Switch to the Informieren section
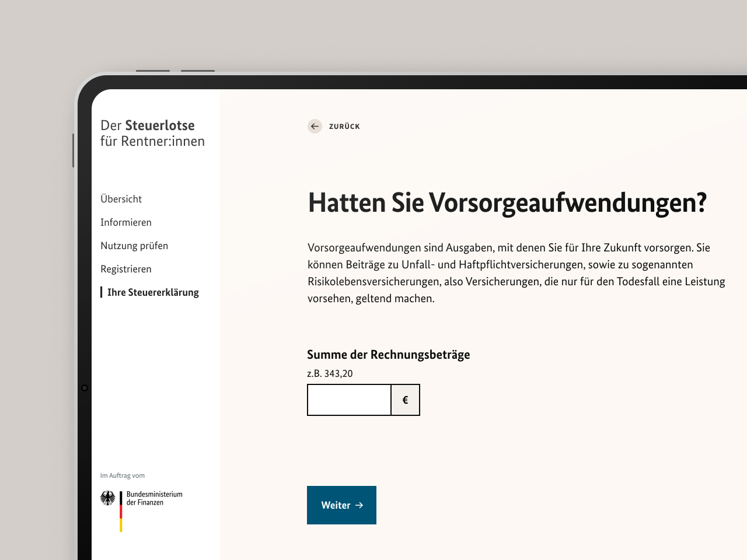Viewport: 747px width, 560px height. click(x=126, y=222)
